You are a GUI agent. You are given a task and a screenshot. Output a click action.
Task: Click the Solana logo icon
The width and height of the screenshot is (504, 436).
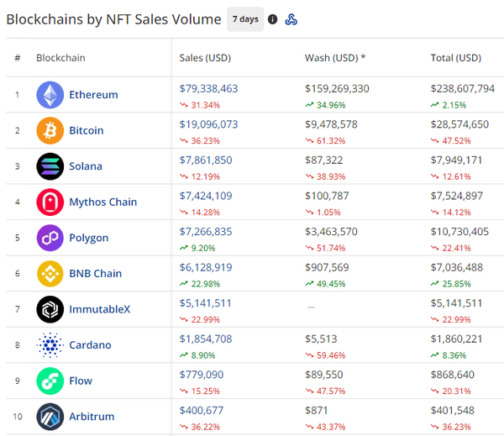(x=50, y=166)
